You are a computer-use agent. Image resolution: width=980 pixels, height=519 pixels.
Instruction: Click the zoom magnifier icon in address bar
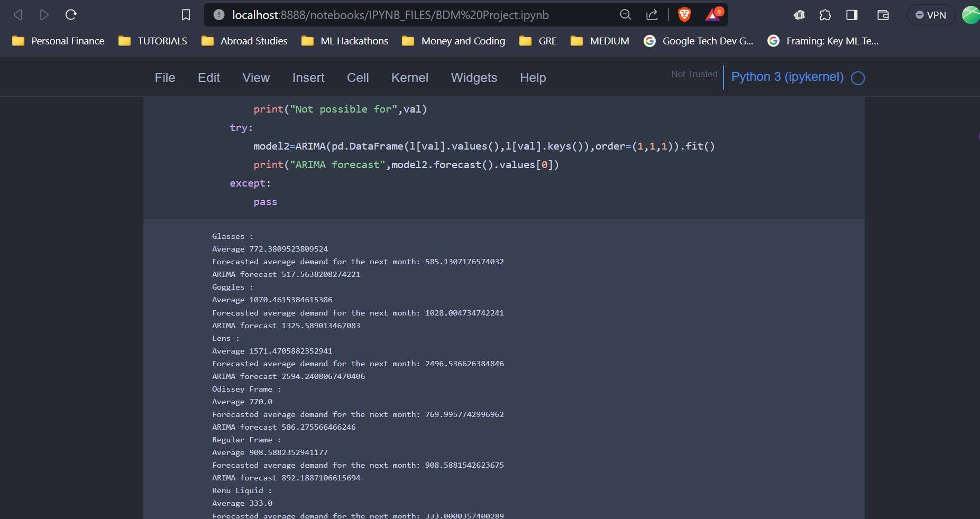[625, 15]
